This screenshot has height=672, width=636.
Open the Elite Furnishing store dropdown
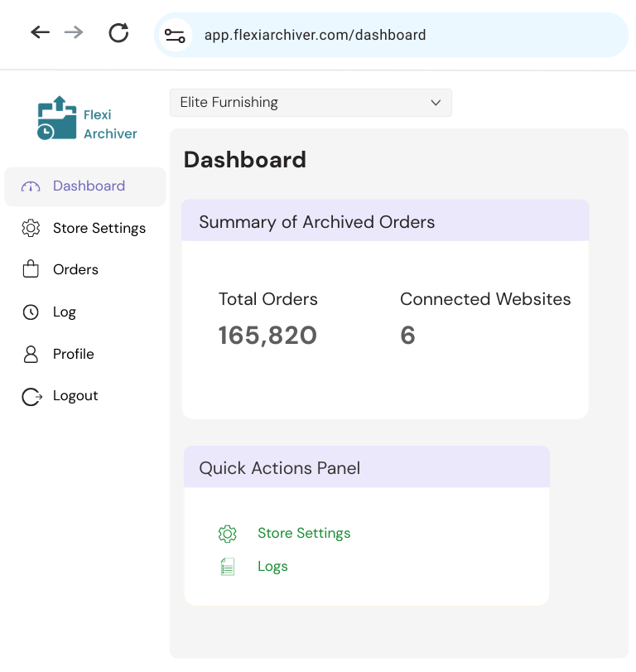[311, 103]
